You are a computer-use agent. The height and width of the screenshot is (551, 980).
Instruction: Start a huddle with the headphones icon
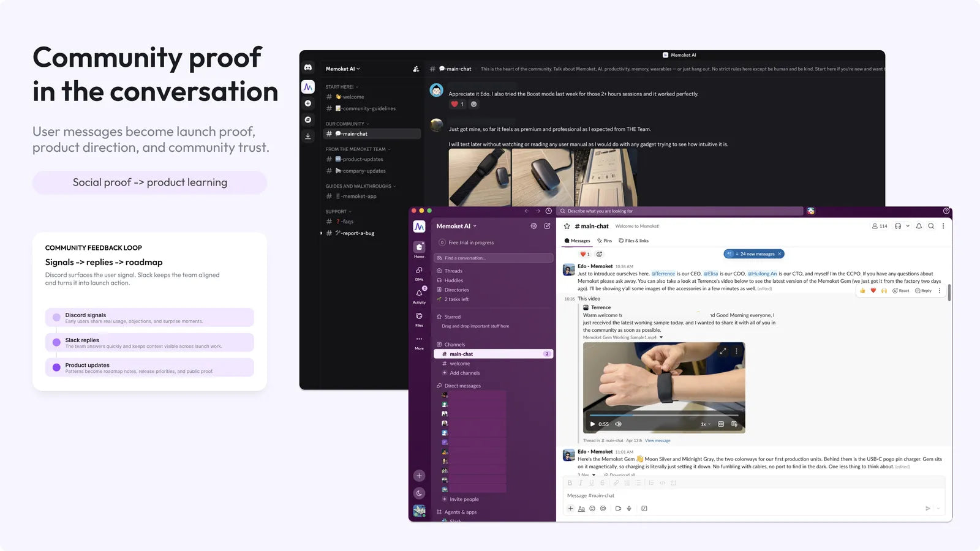click(898, 226)
